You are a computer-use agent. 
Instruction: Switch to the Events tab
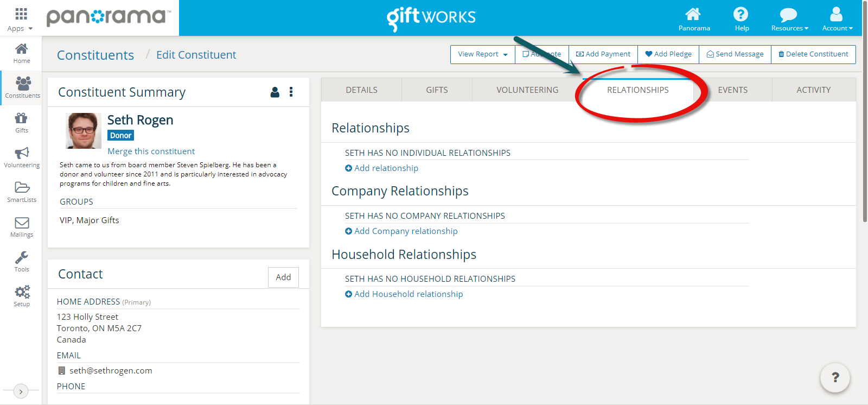(x=732, y=90)
